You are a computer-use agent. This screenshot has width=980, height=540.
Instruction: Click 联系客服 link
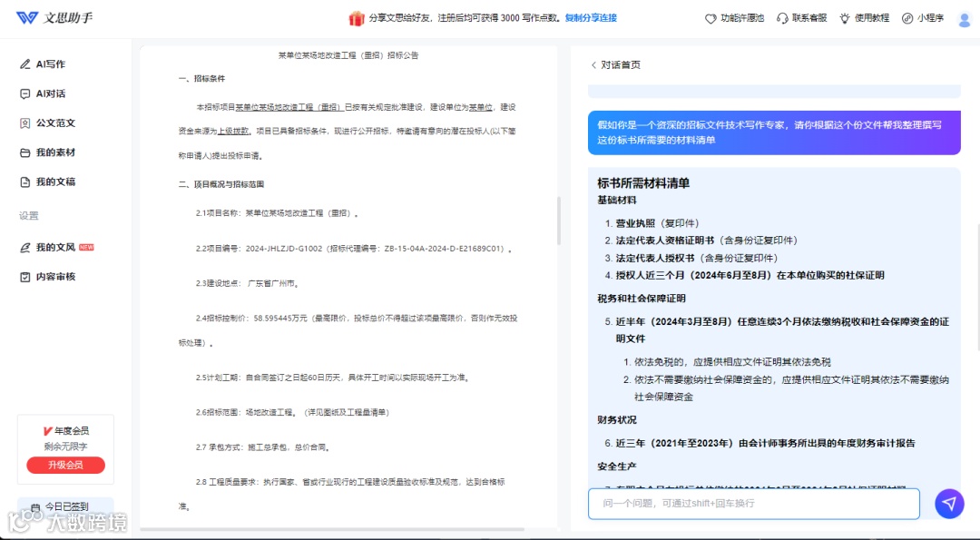pos(809,18)
